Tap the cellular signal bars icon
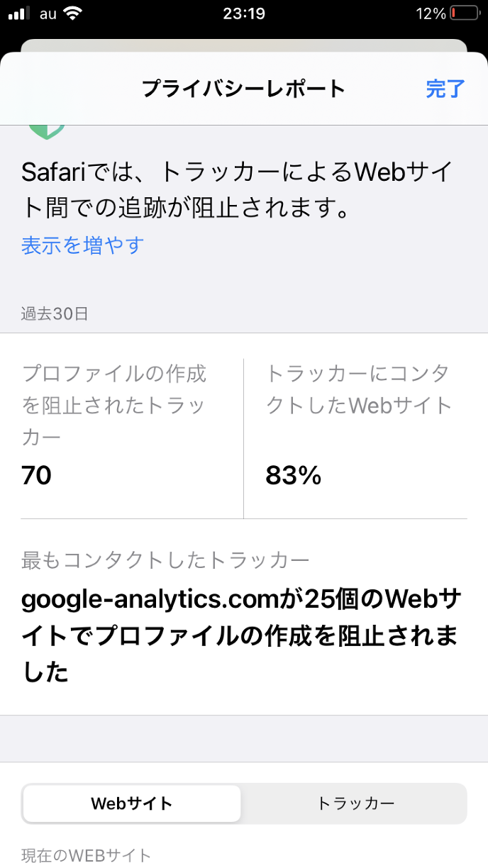The image size is (488, 868). [19, 13]
